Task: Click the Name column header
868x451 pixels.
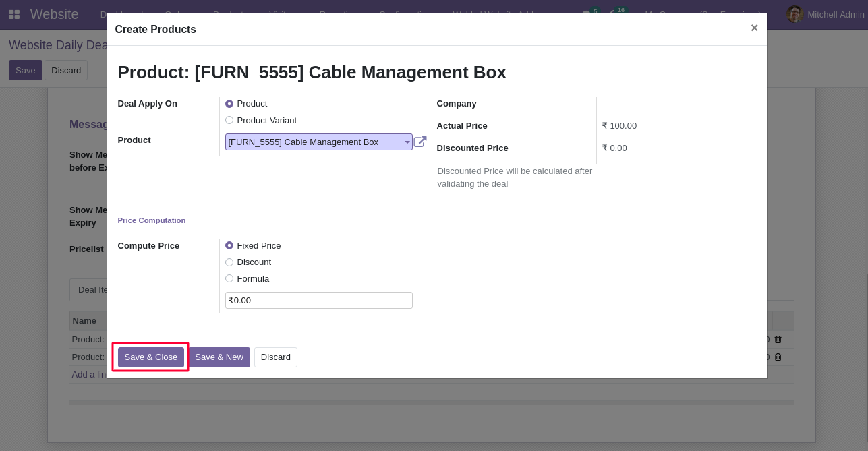Action: [x=85, y=321]
